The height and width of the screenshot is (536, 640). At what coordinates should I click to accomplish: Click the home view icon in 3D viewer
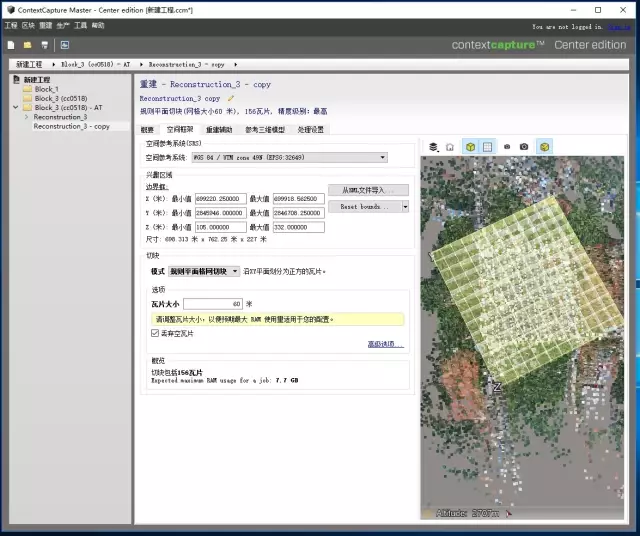coord(450,147)
